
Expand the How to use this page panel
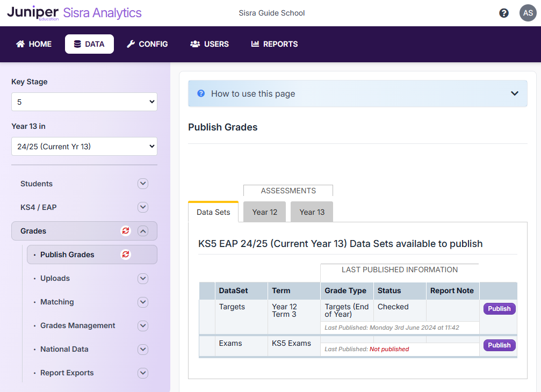click(514, 93)
